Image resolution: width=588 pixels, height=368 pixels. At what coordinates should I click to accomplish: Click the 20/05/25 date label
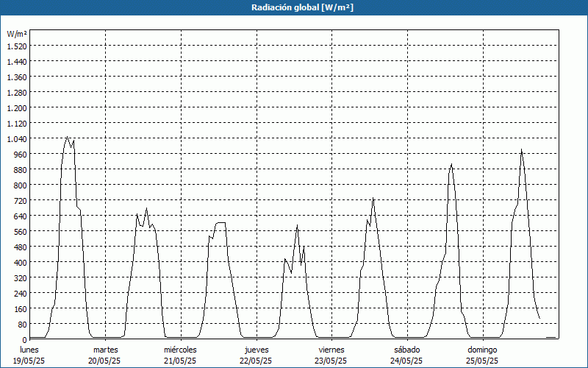tap(104, 361)
